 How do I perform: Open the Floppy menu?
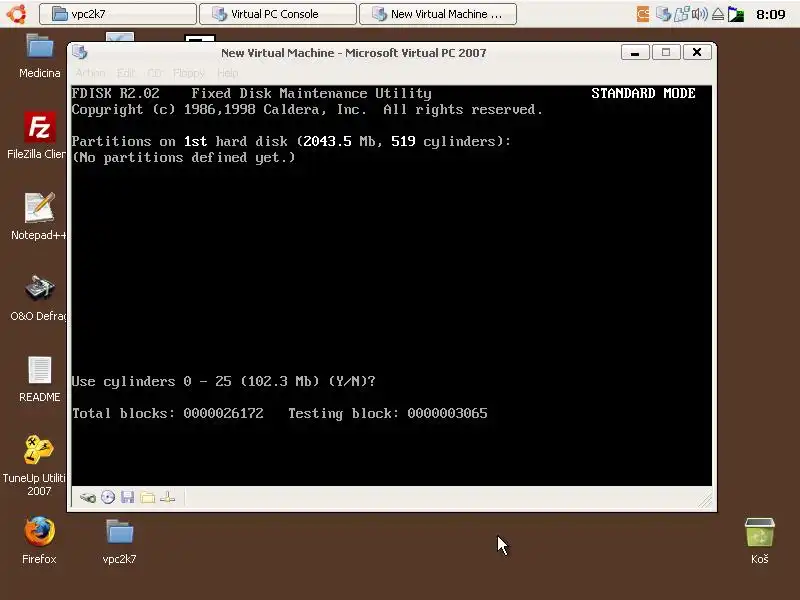point(188,73)
